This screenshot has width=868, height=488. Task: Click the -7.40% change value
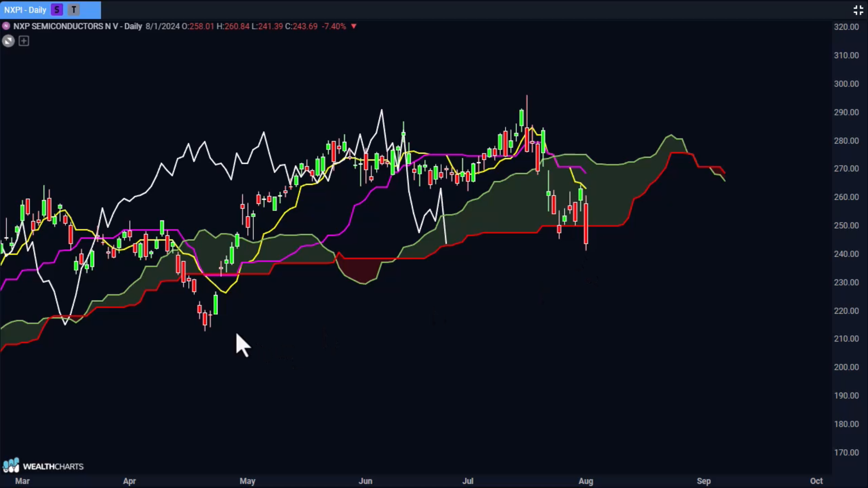[334, 26]
